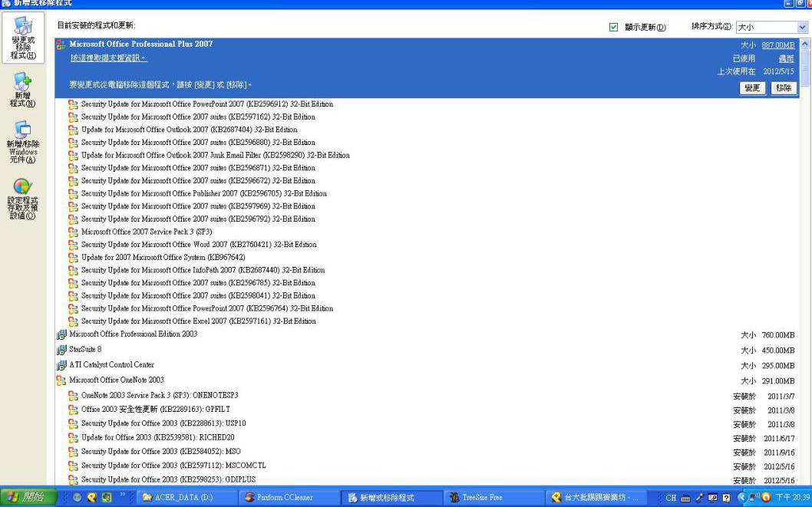This screenshot has width=812, height=507.
Task: Click the Change (變更) button for Office 2007
Action: (752, 88)
